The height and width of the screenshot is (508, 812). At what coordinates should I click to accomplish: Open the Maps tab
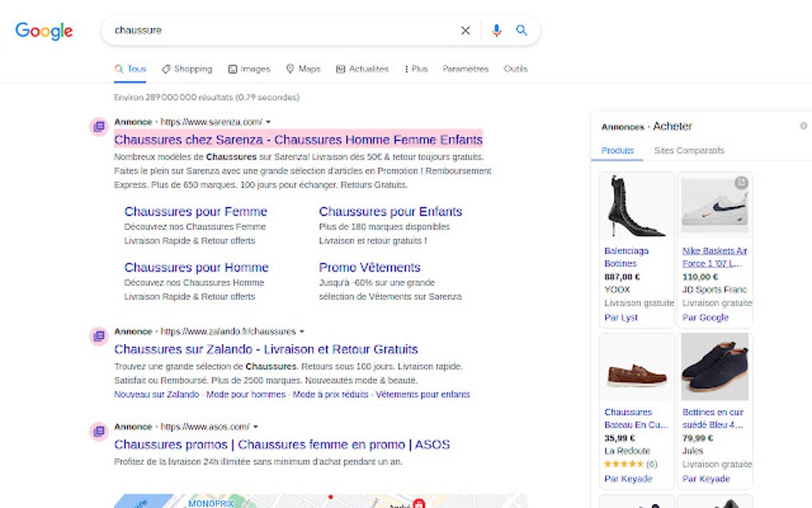tap(303, 68)
